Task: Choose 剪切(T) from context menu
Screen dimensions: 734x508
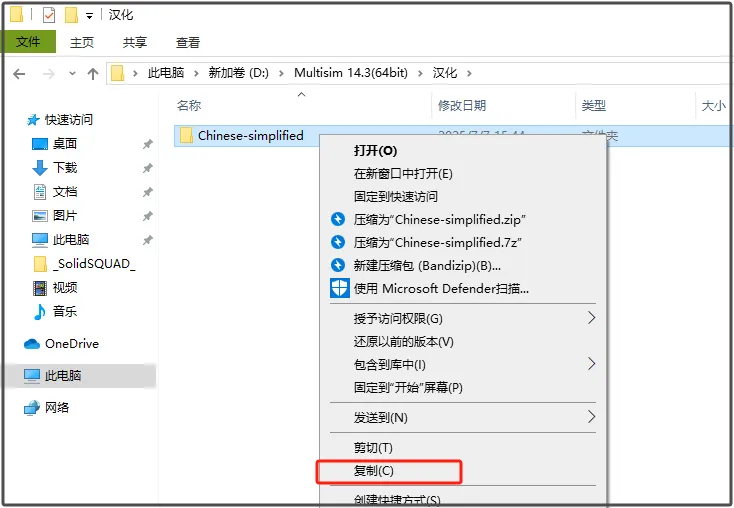Action: tap(373, 448)
